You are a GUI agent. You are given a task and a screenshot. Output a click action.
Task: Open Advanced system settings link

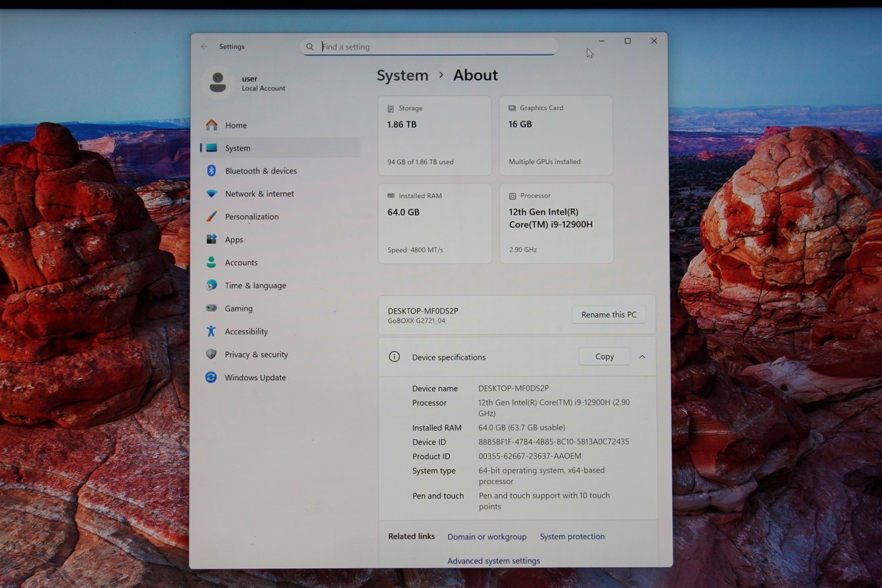coord(493,560)
